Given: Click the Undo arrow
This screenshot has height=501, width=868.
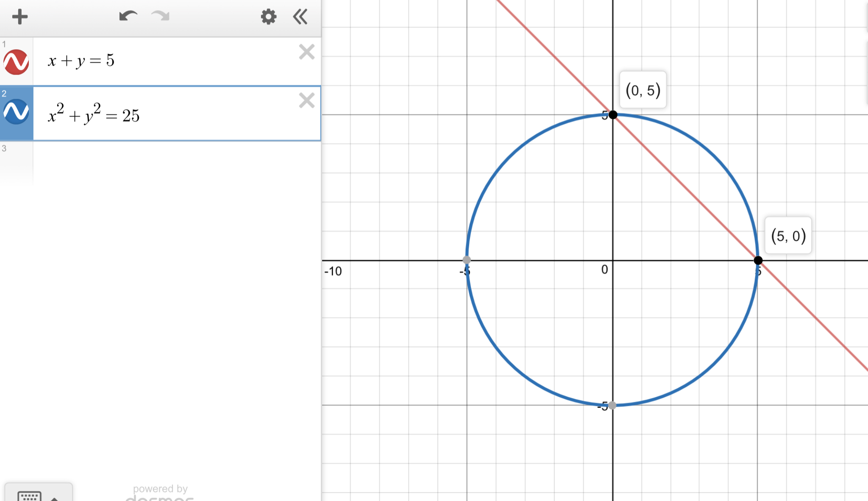Looking at the screenshot, I should click(x=128, y=17).
